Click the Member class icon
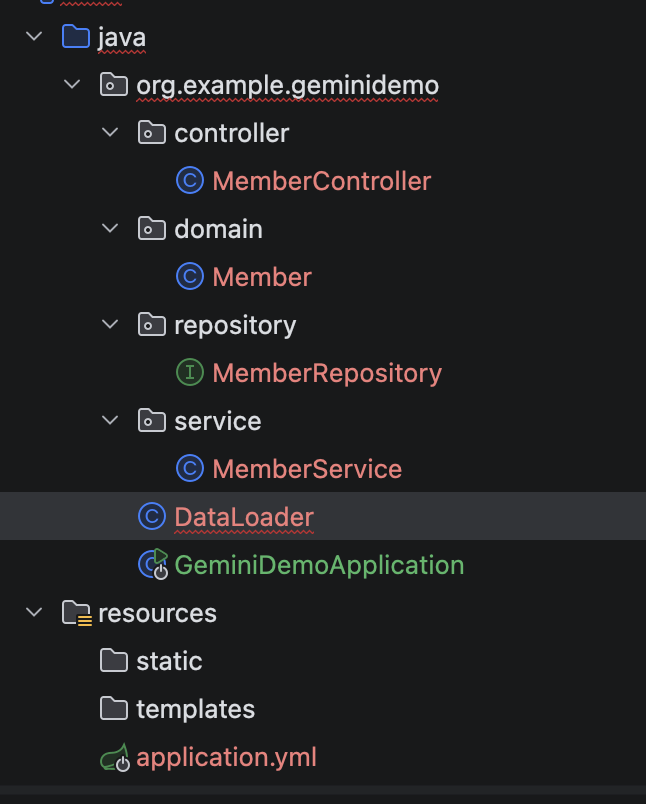The width and height of the screenshot is (646, 804). [189, 277]
